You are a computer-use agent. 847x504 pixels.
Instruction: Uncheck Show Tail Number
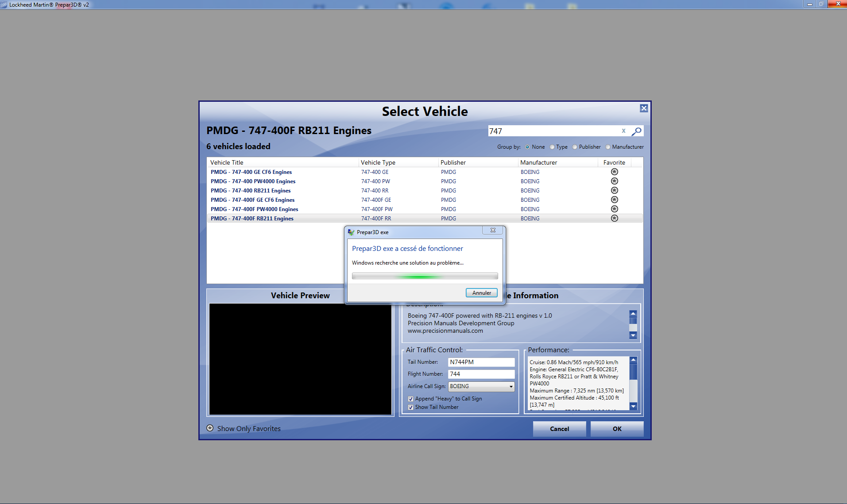click(410, 407)
